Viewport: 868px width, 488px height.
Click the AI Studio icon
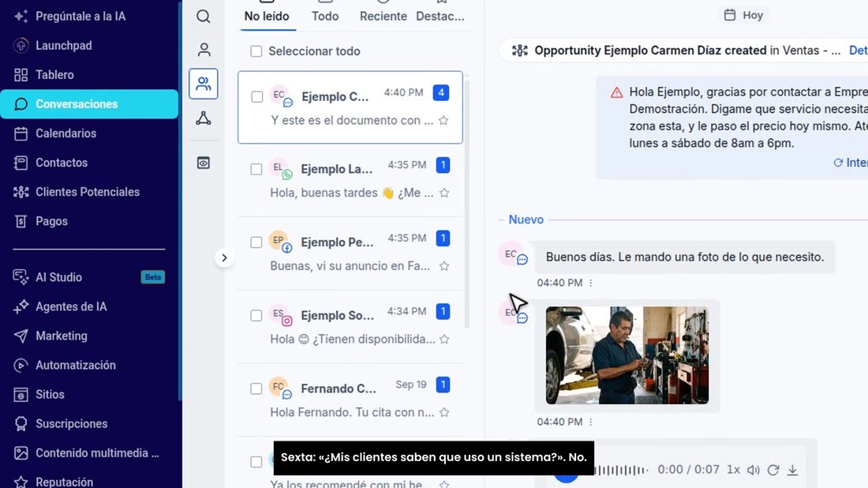tap(21, 277)
